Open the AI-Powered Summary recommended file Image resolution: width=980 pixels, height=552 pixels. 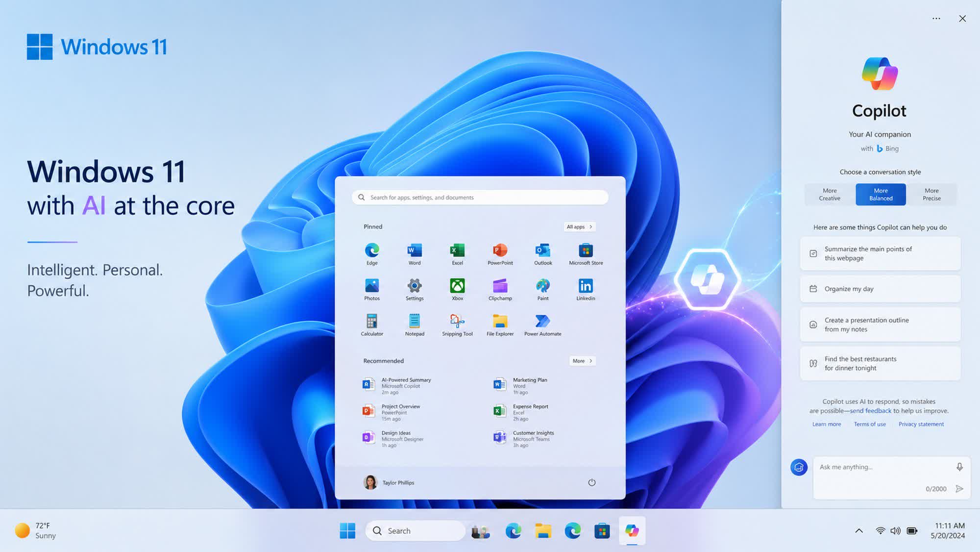[397, 385]
